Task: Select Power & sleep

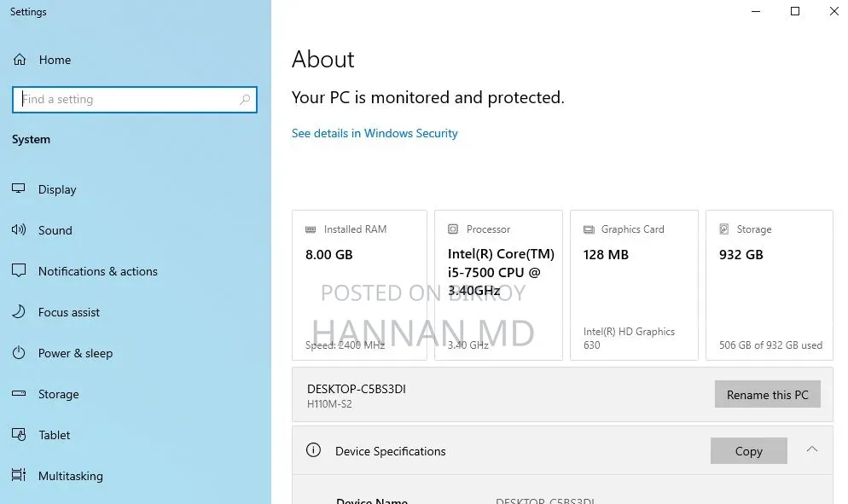Action: click(x=75, y=353)
